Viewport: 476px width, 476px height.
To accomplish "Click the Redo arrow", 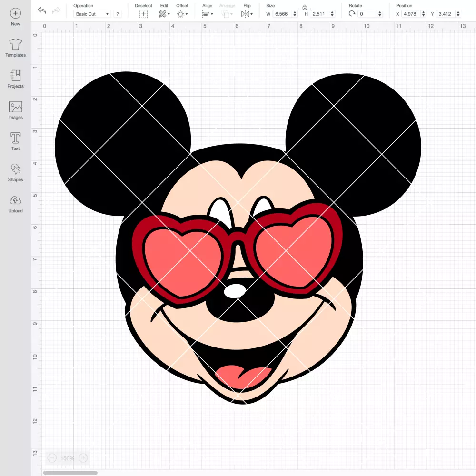I will click(56, 10).
